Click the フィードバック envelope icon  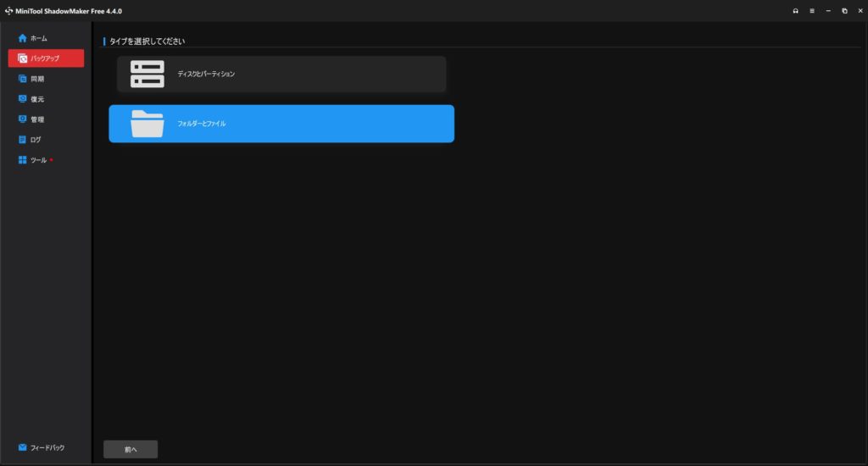point(23,447)
